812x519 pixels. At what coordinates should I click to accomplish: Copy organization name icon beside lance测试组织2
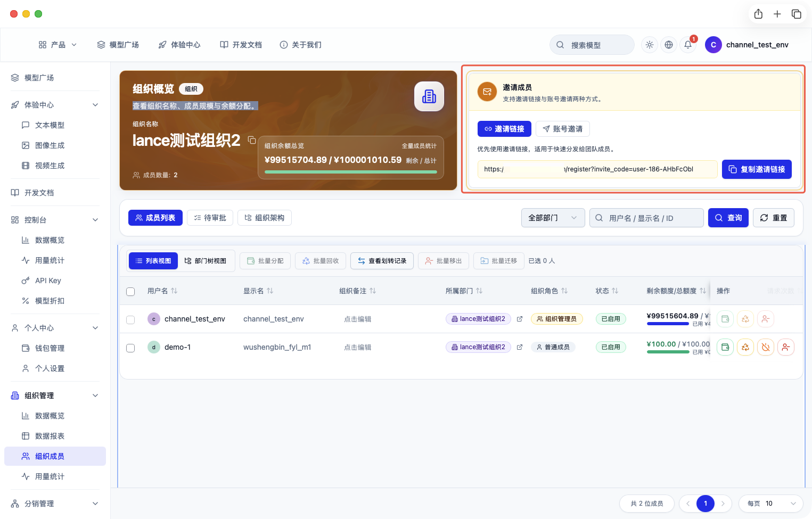tap(252, 140)
